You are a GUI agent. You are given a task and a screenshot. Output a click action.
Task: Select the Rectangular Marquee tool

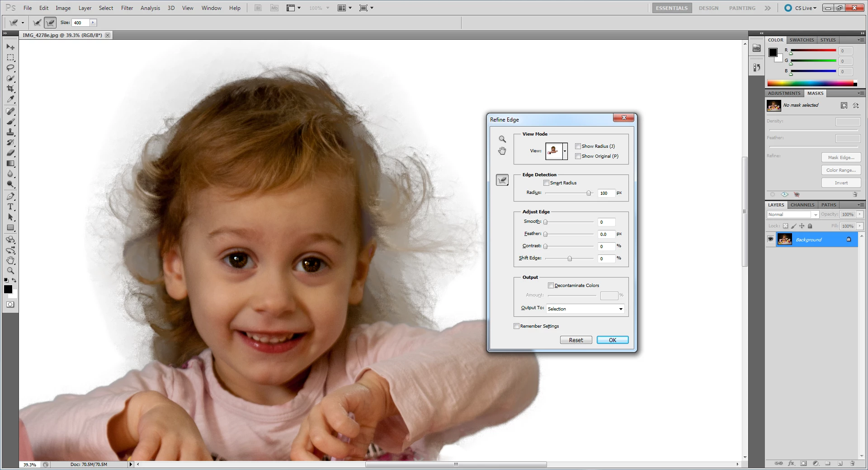click(10, 57)
